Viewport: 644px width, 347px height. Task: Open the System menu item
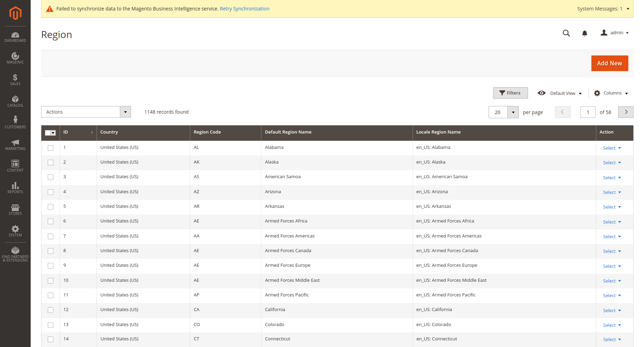pos(15,231)
